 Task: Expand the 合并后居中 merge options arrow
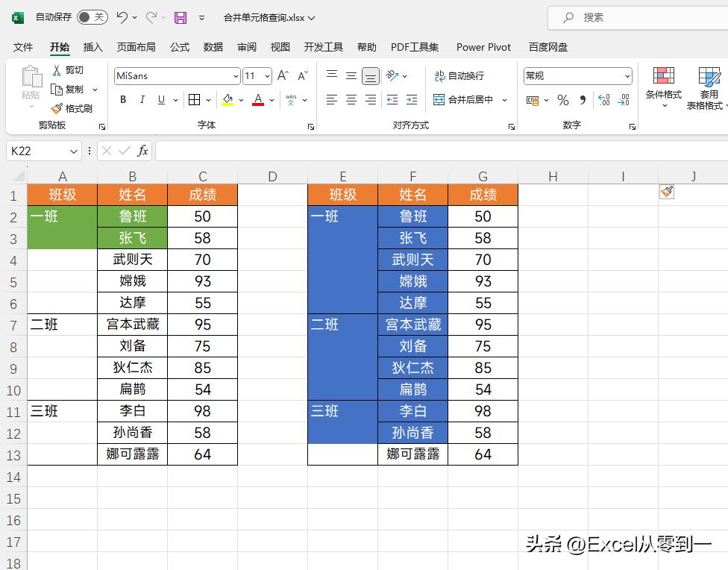pos(504,101)
